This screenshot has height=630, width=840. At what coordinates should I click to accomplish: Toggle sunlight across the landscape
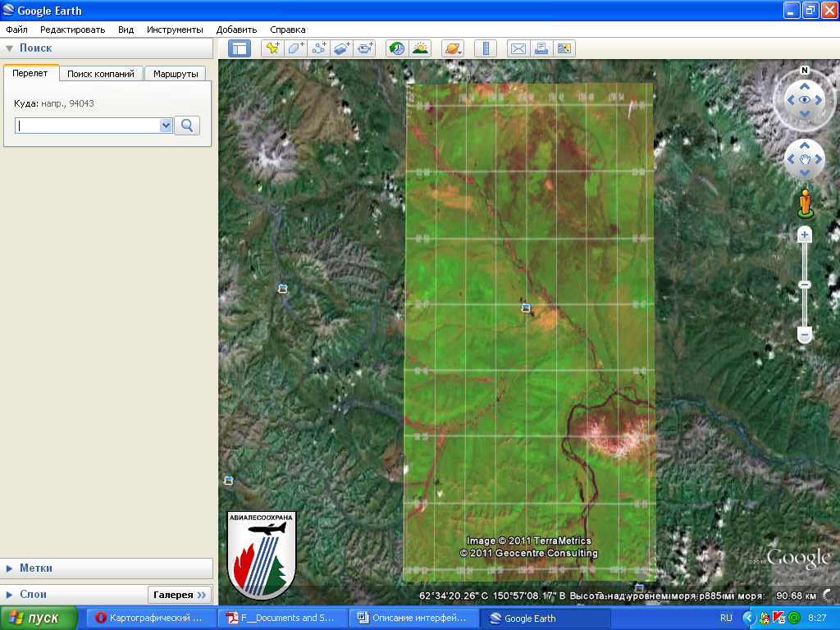[x=419, y=48]
